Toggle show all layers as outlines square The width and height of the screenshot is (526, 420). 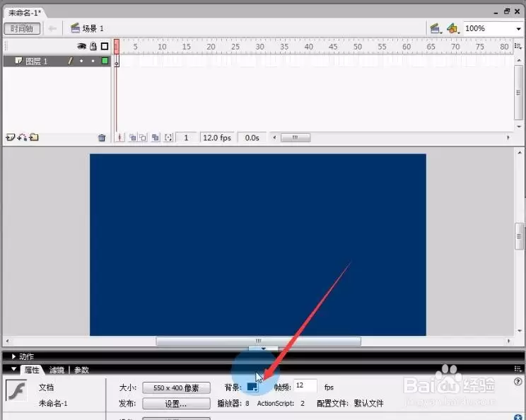[105, 46]
